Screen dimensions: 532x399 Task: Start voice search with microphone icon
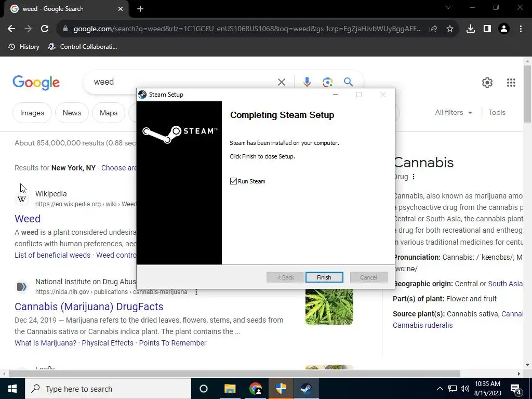click(x=307, y=82)
